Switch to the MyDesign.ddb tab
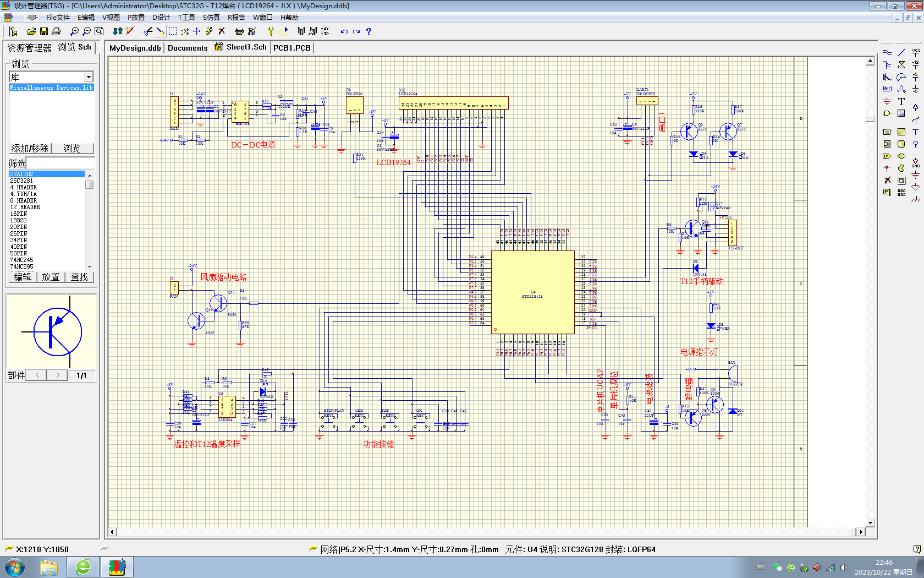The width and height of the screenshot is (924, 578). (x=135, y=48)
